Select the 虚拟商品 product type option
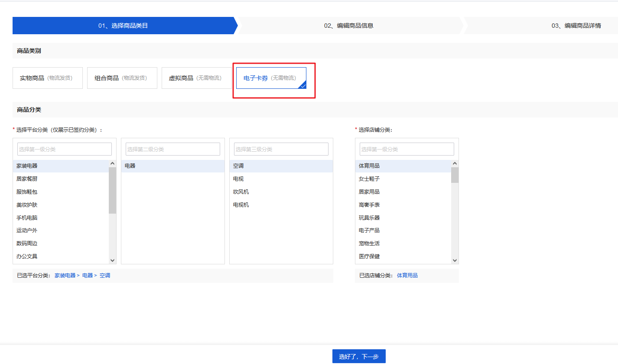Screen dimensions: 618x364 pos(197,78)
